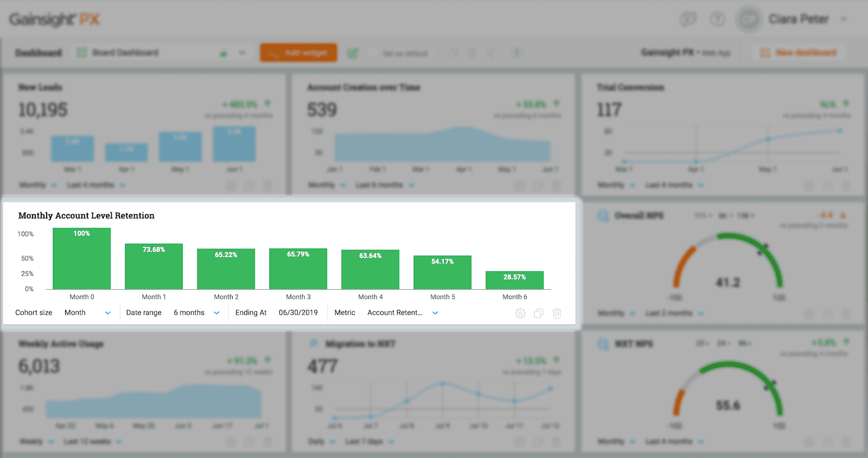Image resolution: width=868 pixels, height=458 pixels.
Task: Click the Month 0 bar showing 100%
Action: pos(81,259)
